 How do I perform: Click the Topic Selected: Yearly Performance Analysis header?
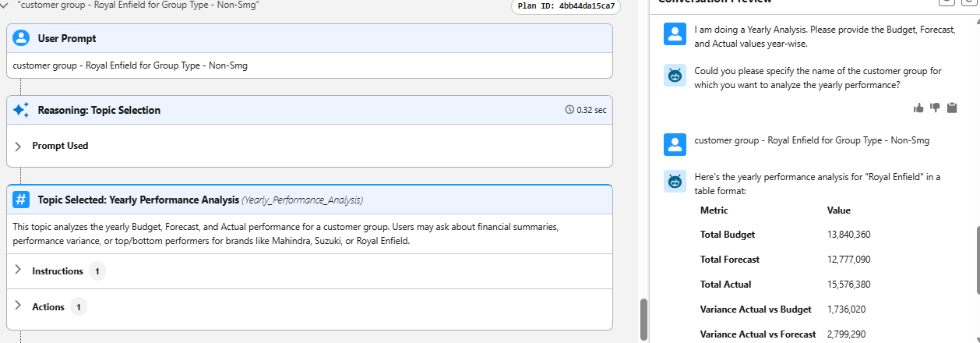click(138, 200)
